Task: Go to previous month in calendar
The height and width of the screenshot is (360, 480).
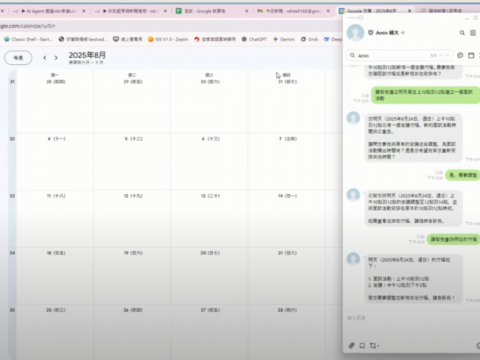Action: click(x=45, y=58)
